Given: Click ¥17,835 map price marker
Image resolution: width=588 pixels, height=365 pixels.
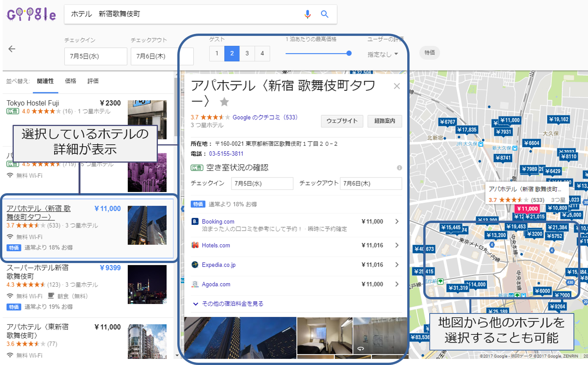Looking at the screenshot, I should click(467, 130).
